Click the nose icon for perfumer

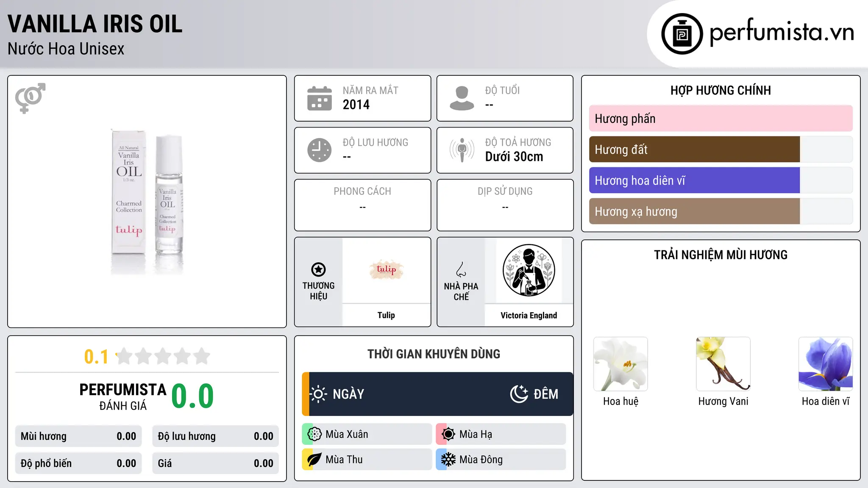tap(461, 269)
